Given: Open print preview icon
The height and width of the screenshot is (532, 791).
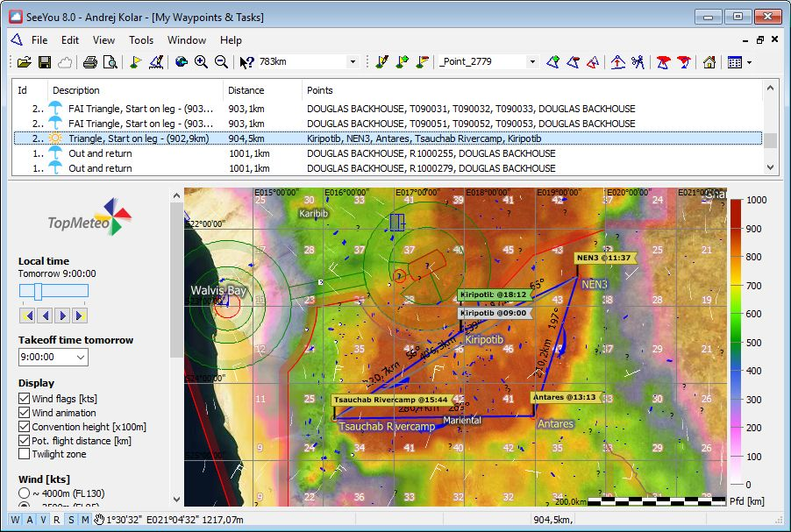Looking at the screenshot, I should click(x=110, y=62).
